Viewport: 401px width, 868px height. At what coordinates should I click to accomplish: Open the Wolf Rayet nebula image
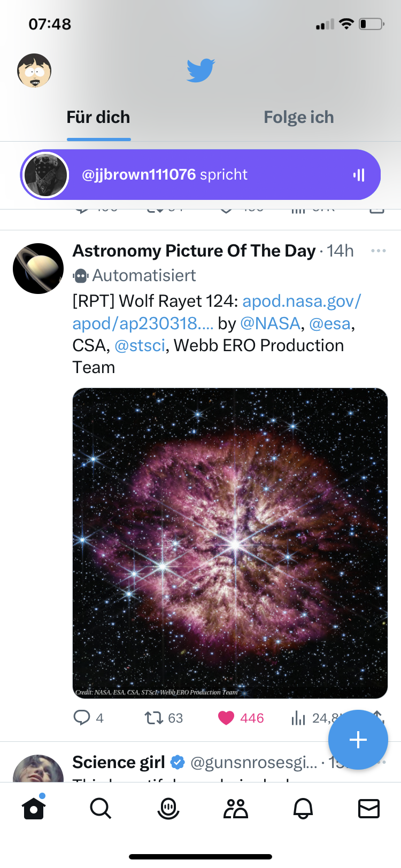pos(230,542)
